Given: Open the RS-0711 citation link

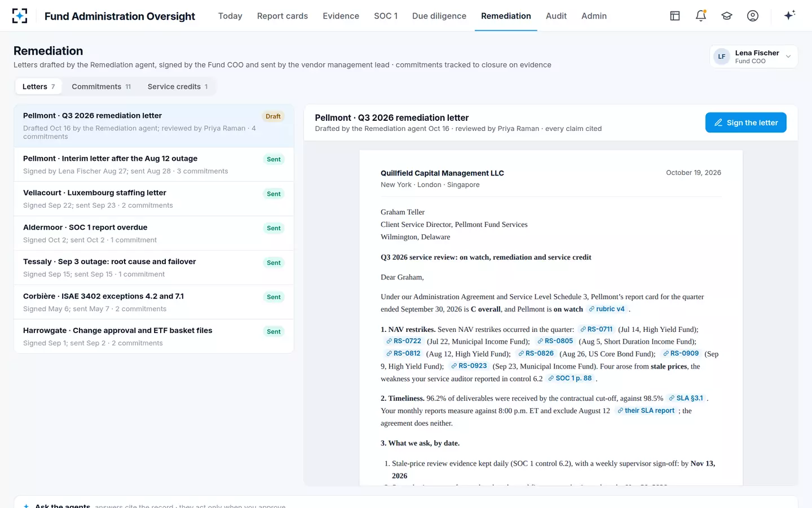Looking at the screenshot, I should coord(596,329).
